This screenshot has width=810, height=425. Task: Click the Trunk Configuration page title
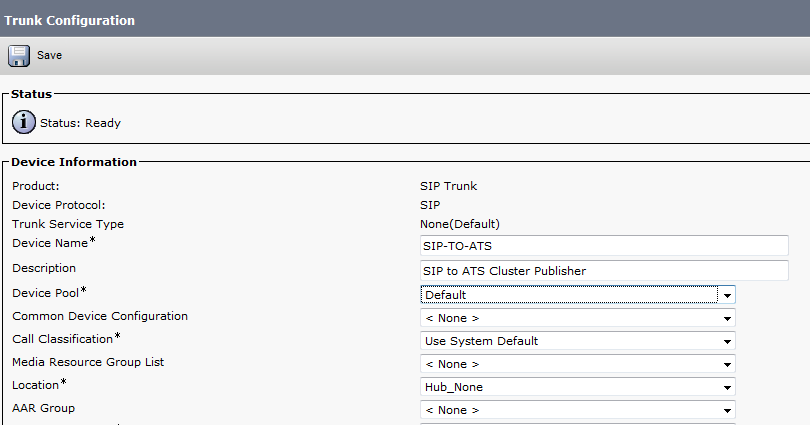click(70, 20)
